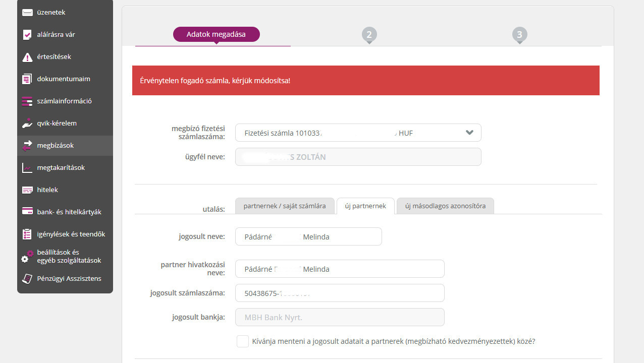644x363 pixels.
Task: Open the aláírásra vár checkmark icon
Action: coord(27,35)
